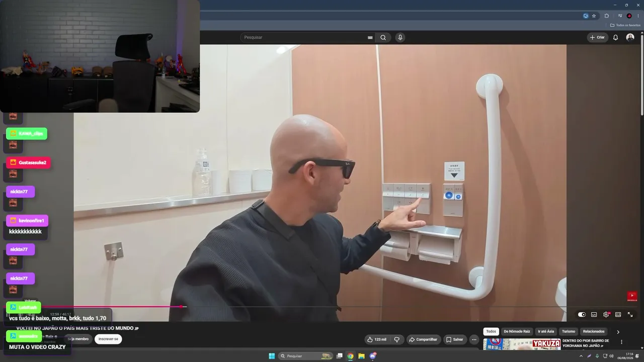This screenshot has width=644, height=362.
Task: Enter fullscreen video mode
Action: click(x=630, y=315)
